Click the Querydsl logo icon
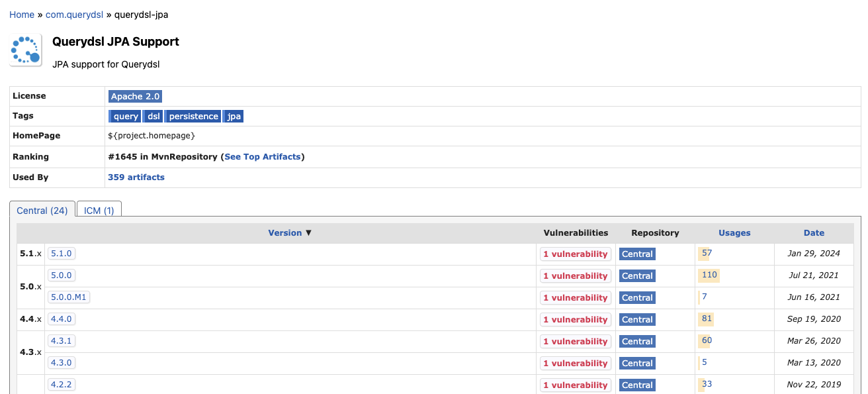The height and width of the screenshot is (394, 868). pos(26,50)
